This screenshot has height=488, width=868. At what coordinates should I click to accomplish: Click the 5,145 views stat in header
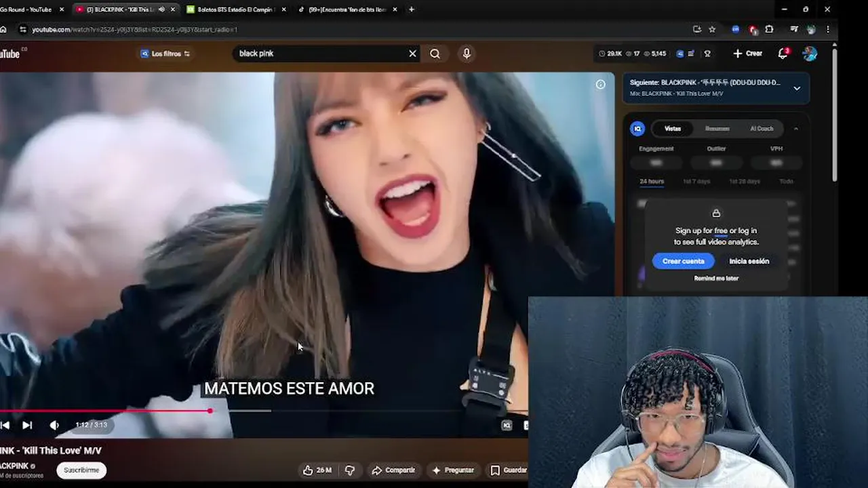(654, 54)
